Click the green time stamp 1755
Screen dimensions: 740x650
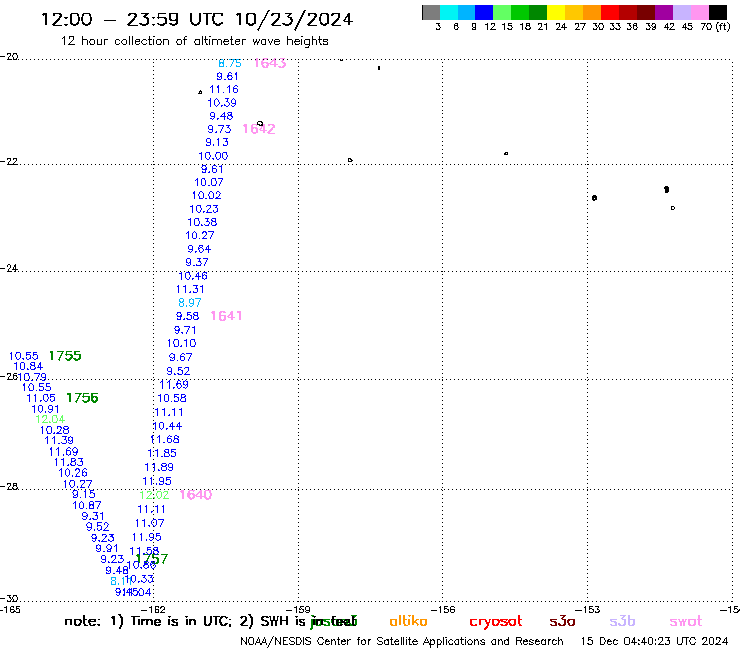65,356
